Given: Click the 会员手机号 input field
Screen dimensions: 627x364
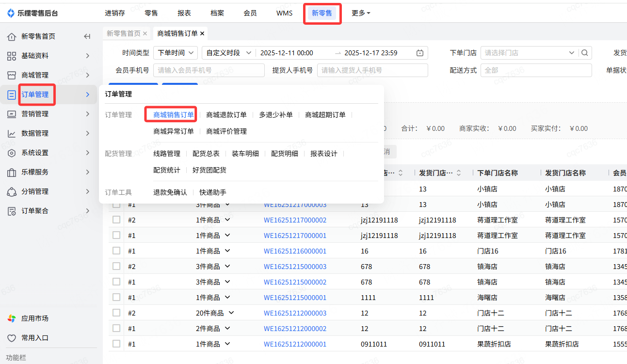Looking at the screenshot, I should point(209,70).
